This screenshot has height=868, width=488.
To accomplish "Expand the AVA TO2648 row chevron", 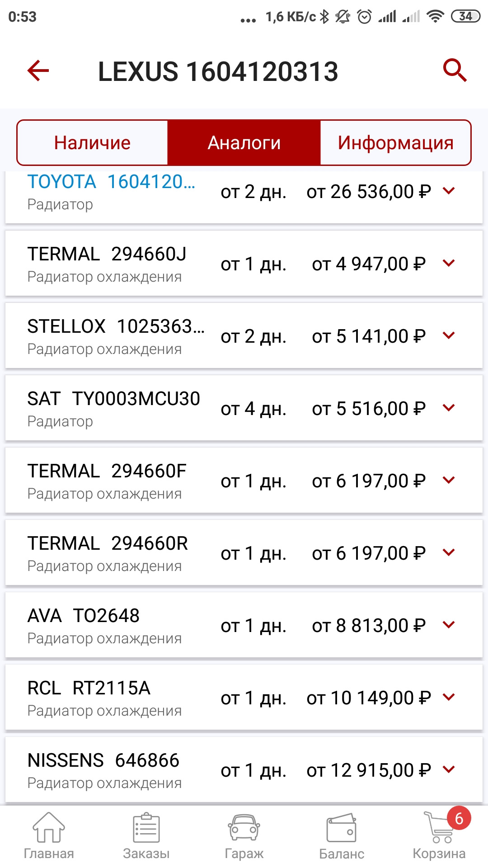I will tap(449, 625).
